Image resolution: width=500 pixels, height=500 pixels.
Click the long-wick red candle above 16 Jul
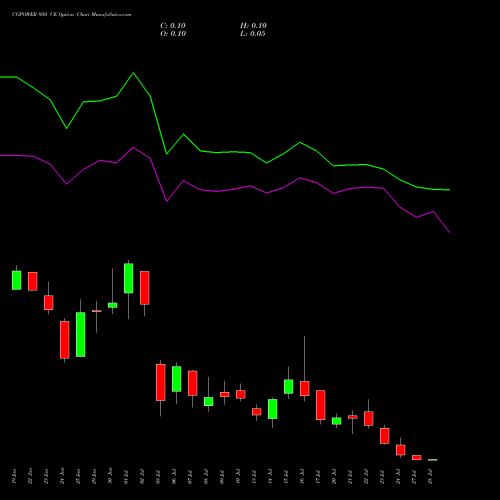coord(305,388)
